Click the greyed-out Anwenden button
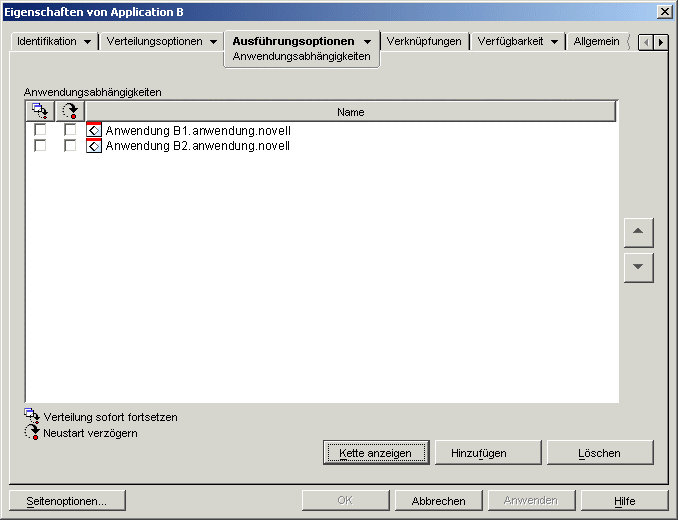This screenshot has height=520, width=678. 531,501
